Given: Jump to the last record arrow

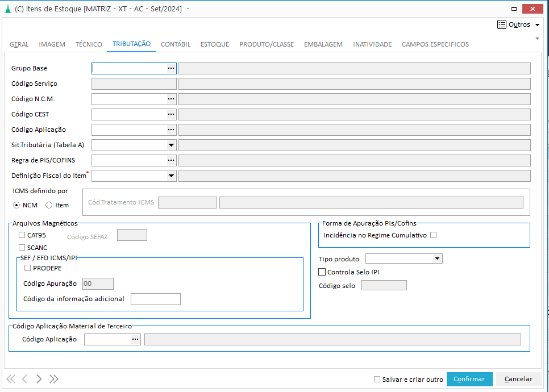Looking at the screenshot, I should click(x=54, y=379).
